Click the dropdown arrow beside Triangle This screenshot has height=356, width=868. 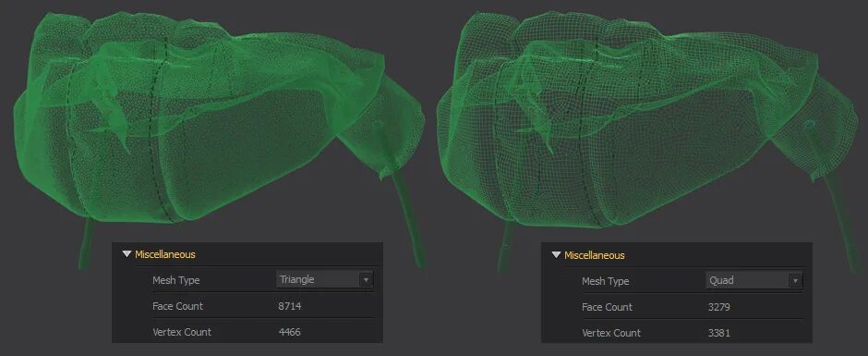click(366, 280)
